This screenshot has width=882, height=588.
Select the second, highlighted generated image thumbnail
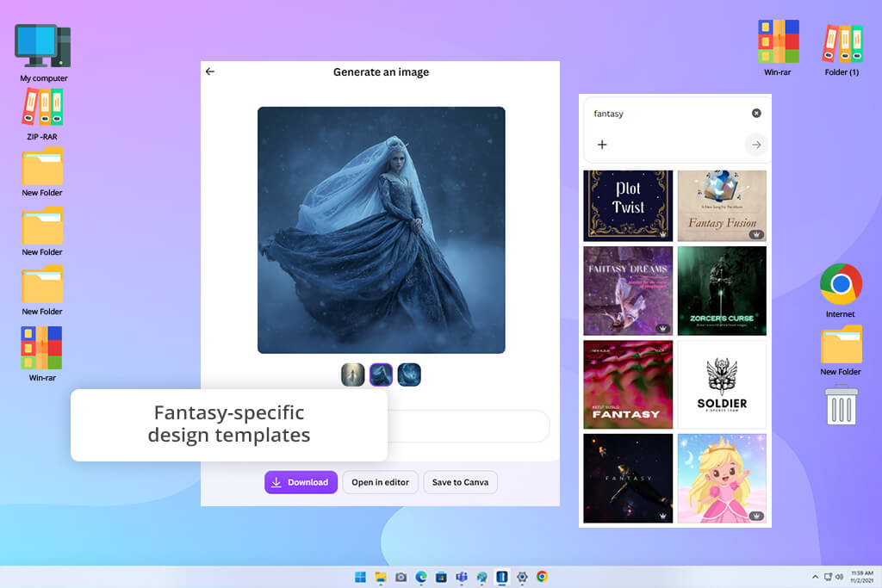(x=381, y=374)
